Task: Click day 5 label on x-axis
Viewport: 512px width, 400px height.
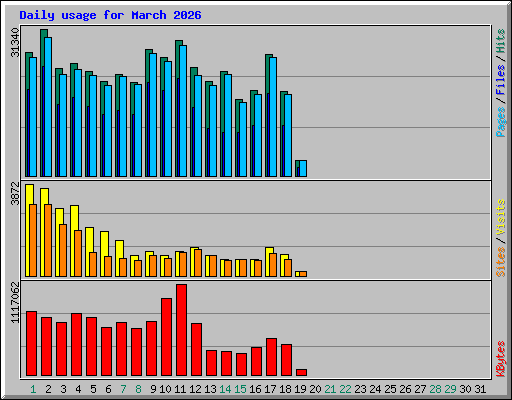Action: point(93,389)
